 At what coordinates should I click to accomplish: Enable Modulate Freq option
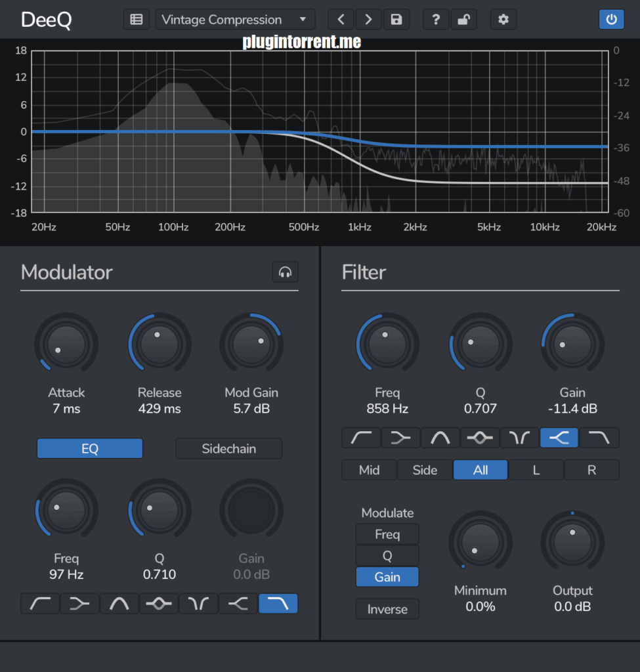(387, 534)
